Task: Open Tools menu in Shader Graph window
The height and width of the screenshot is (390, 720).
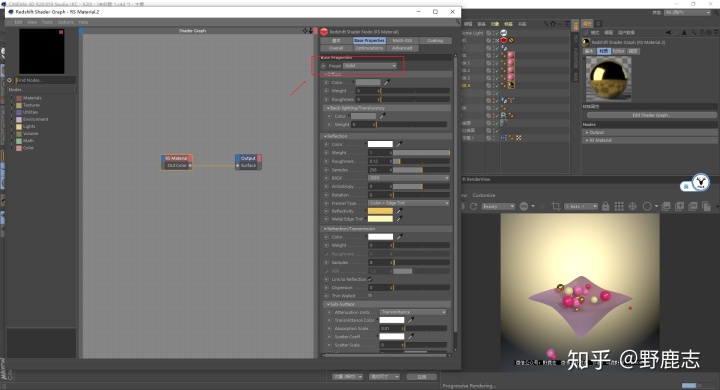Action: click(47, 22)
